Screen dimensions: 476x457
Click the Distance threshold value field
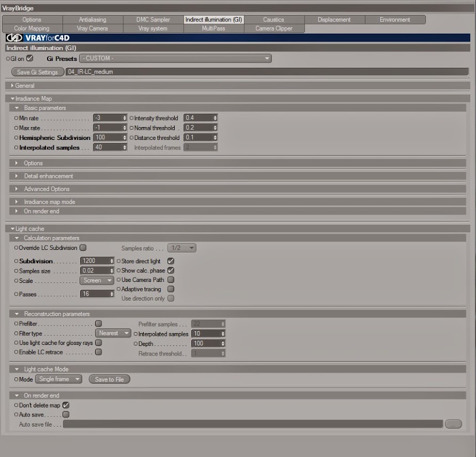point(198,137)
